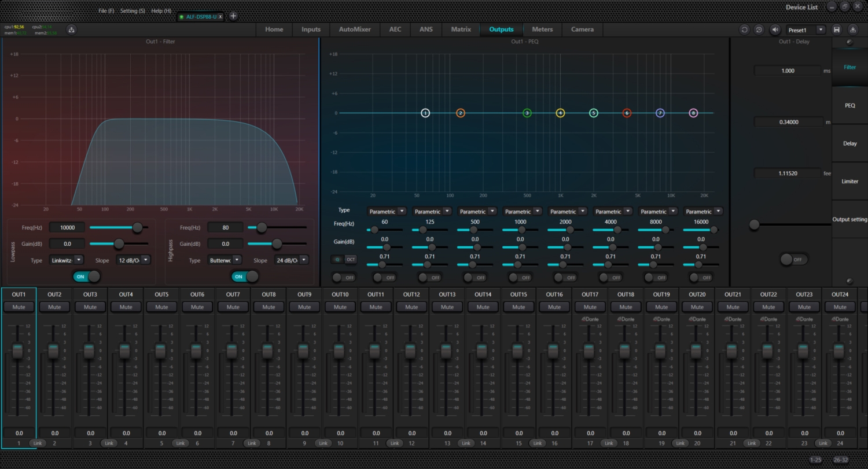
Task: Adjust the Highpass Gain slider
Action: pyautogui.click(x=277, y=244)
